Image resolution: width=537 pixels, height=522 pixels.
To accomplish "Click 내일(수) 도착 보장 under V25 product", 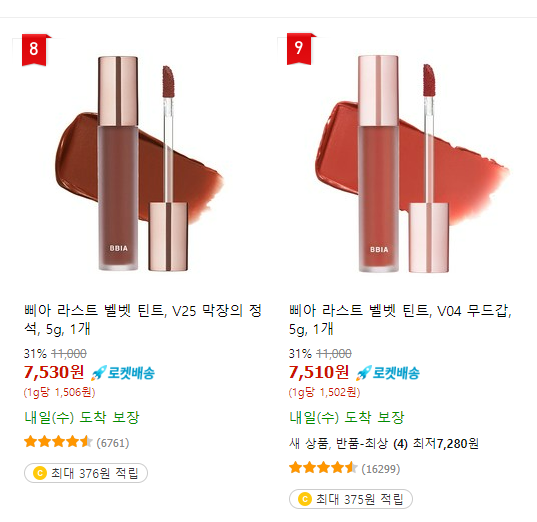I will (82, 417).
